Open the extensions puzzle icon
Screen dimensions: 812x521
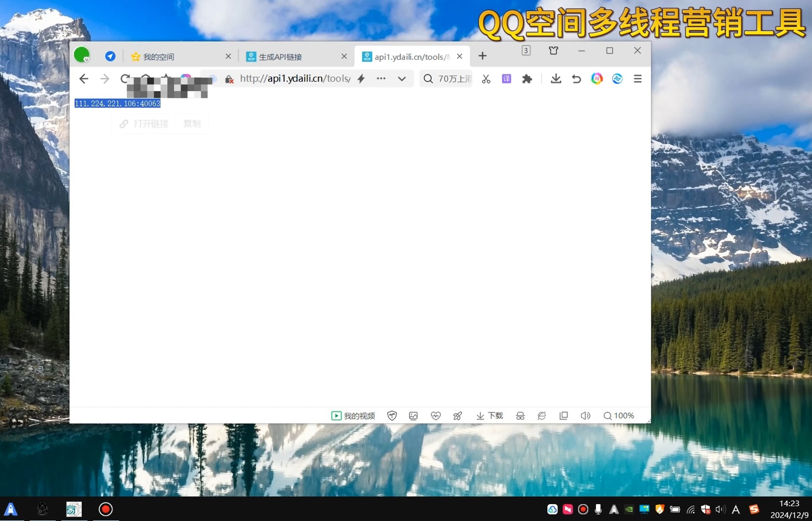[527, 79]
